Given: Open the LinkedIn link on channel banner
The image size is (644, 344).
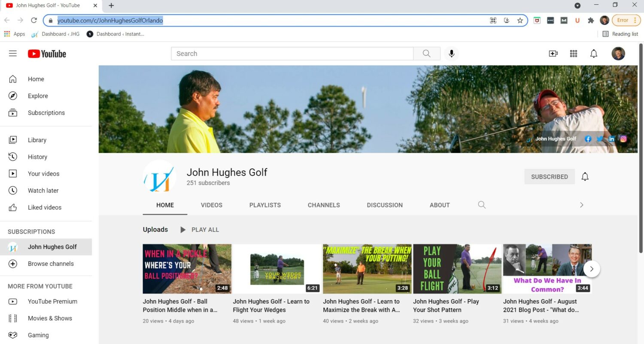Looking at the screenshot, I should pyautogui.click(x=611, y=139).
